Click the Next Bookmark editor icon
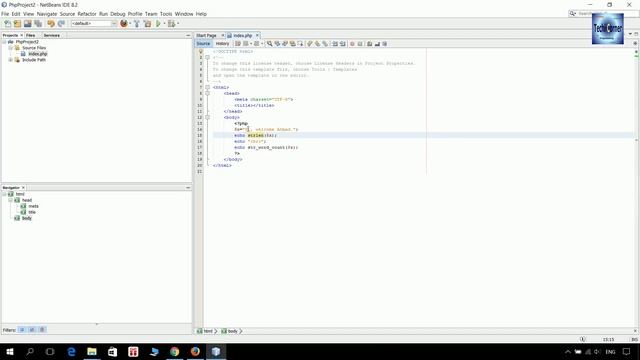This screenshot has height=360, width=640. [x=318, y=44]
